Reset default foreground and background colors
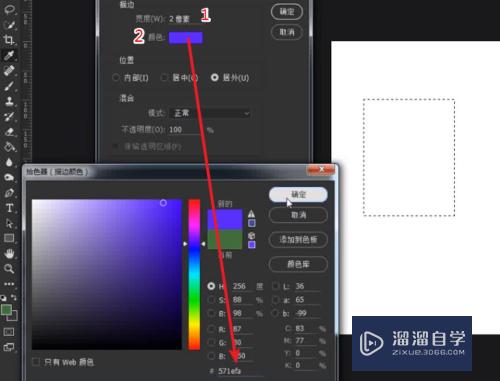 click(x=3, y=297)
